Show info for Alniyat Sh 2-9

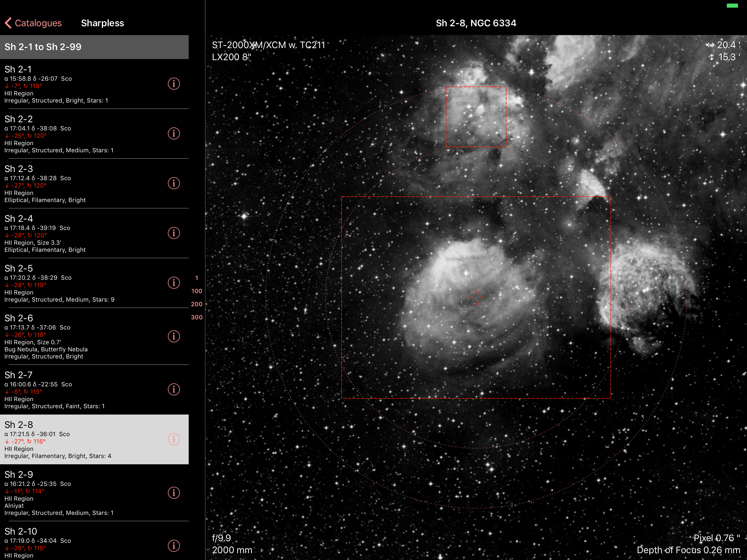point(174,492)
